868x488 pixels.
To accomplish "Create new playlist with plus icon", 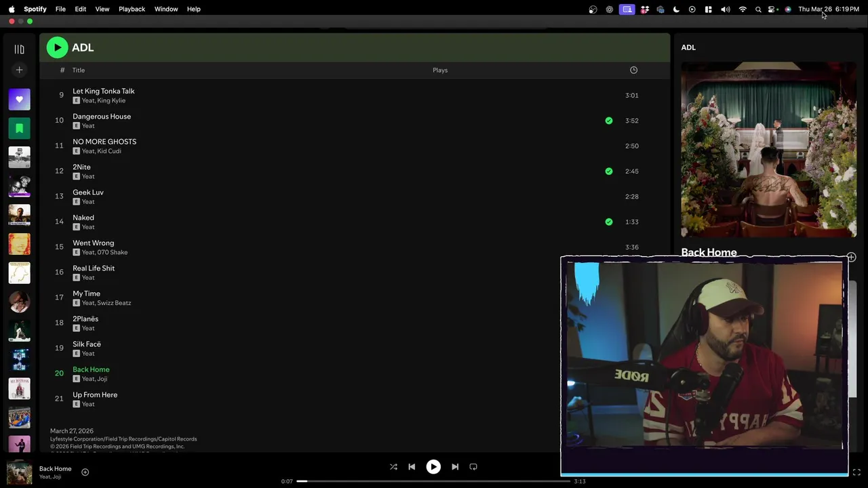I will pyautogui.click(x=19, y=70).
